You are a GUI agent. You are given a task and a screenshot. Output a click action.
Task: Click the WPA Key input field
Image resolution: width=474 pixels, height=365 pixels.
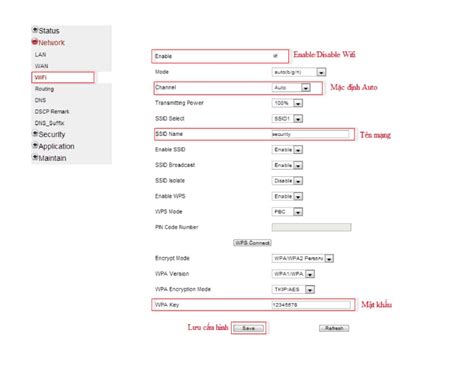tap(311, 305)
